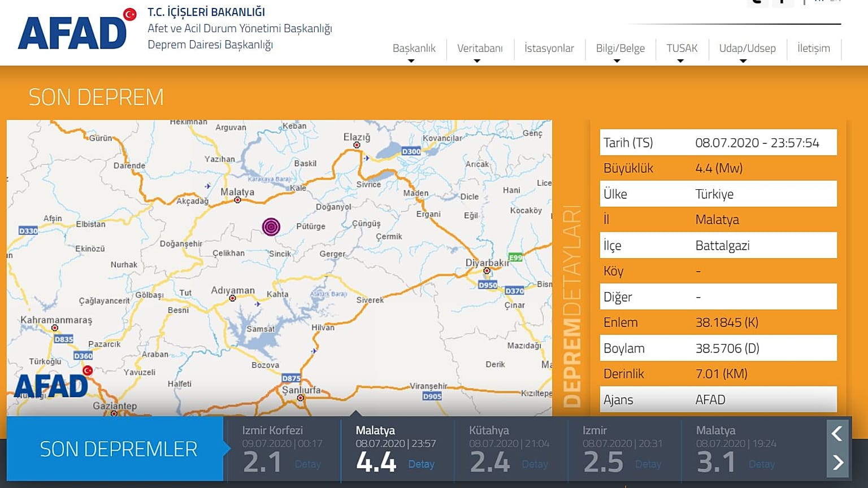The width and height of the screenshot is (868, 488).
Task: Click the D835 road badge near Kahramanmaraş
Action: (x=63, y=339)
